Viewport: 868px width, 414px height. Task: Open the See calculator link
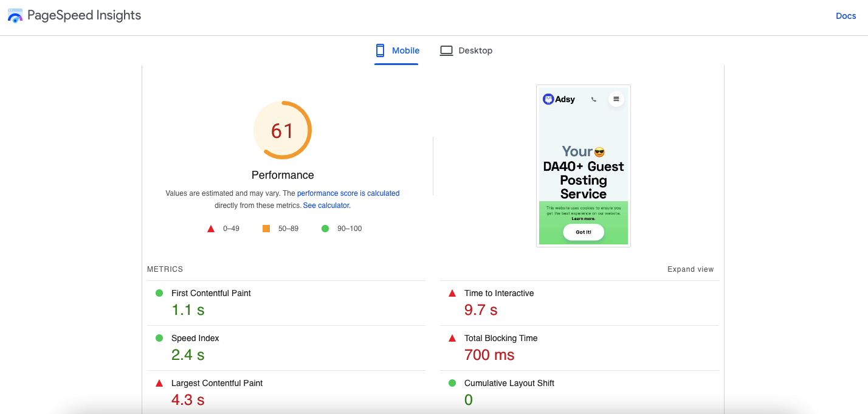[x=326, y=205]
